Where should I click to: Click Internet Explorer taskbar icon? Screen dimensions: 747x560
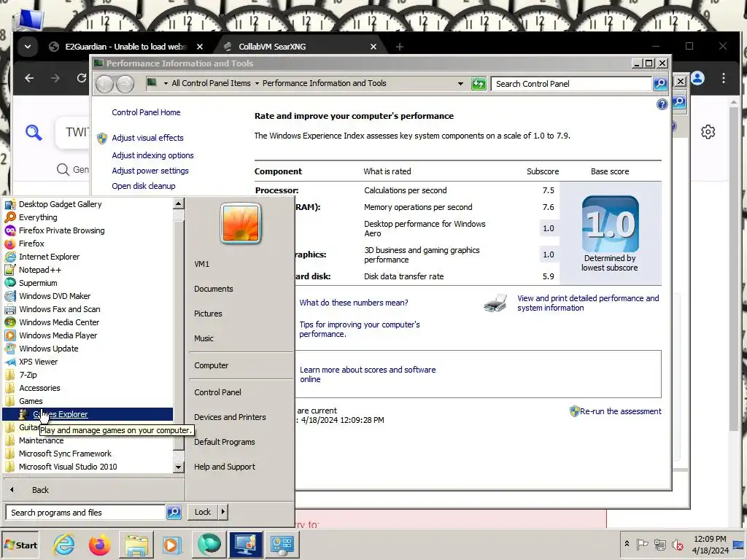(64, 545)
